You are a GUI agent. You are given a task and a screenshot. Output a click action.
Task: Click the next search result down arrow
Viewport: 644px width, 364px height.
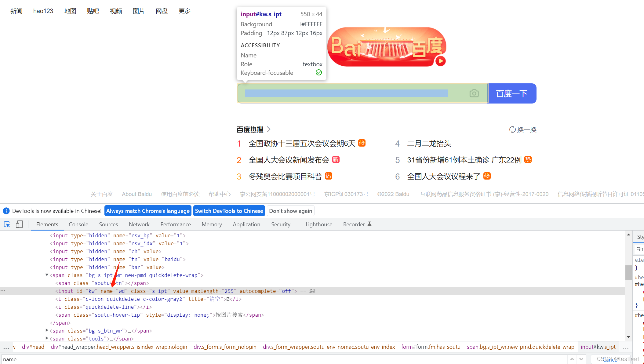581,359
